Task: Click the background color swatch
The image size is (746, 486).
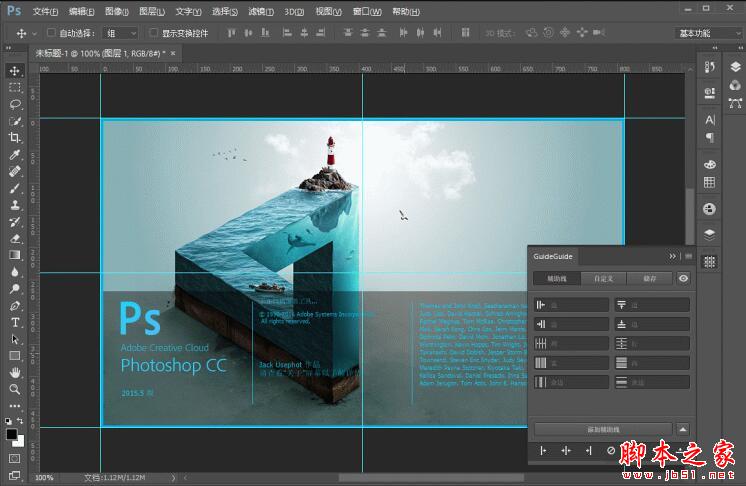Action: [20, 442]
